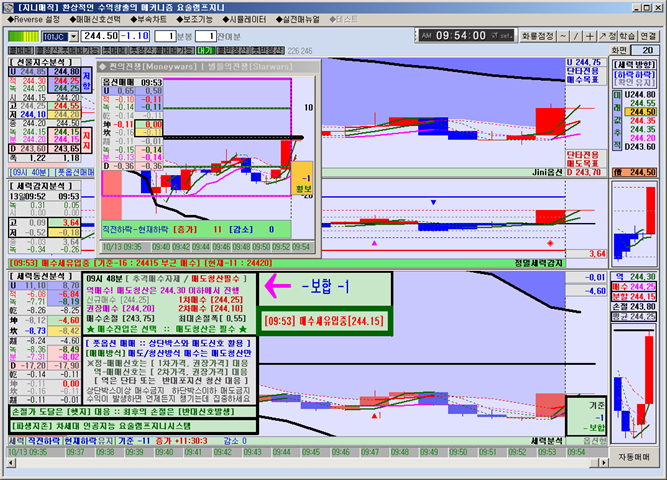Toggle the green 대기 status indicator
The width and height of the screenshot is (667, 480).
pyautogui.click(x=205, y=51)
